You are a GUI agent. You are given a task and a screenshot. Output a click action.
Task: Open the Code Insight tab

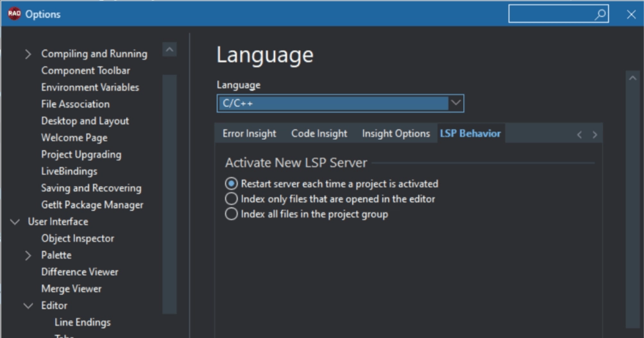click(x=319, y=133)
